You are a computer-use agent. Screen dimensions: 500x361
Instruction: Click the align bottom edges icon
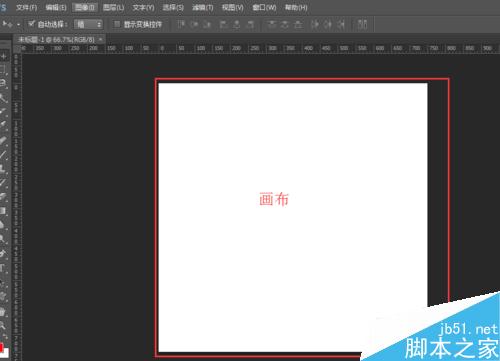(207, 24)
